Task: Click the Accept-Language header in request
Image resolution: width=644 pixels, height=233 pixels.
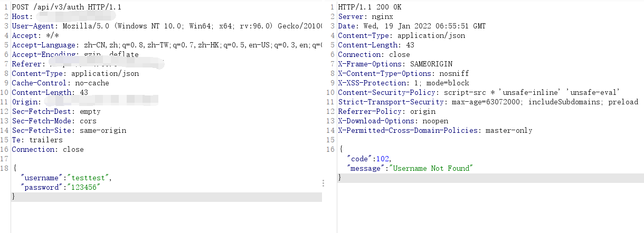Action: tap(166, 45)
